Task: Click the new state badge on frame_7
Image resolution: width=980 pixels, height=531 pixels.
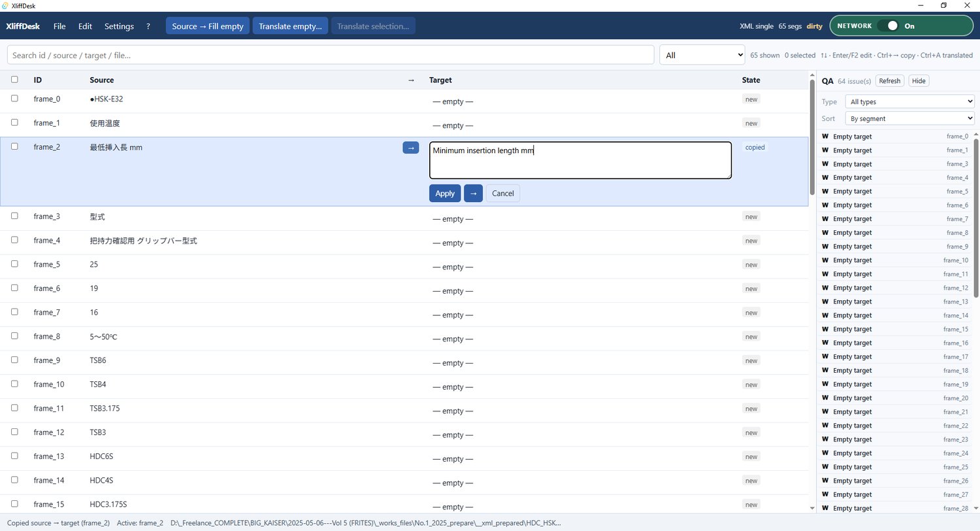Action: click(x=751, y=313)
